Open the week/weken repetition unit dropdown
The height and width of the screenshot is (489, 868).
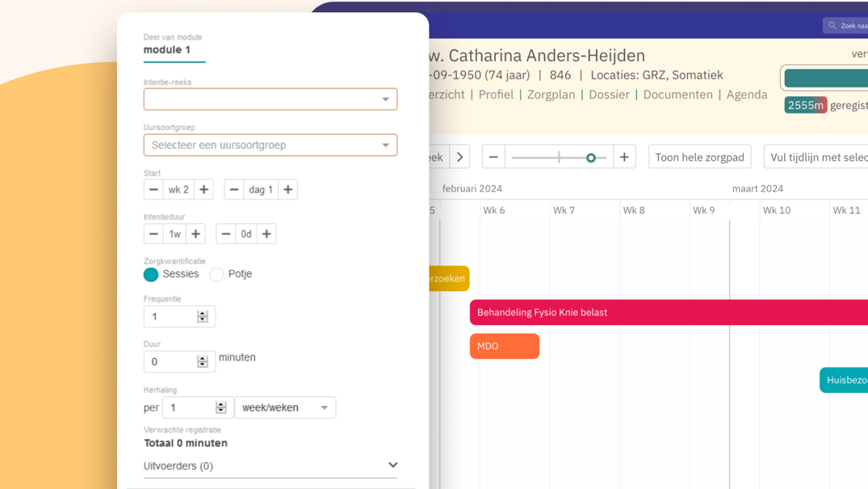(x=285, y=407)
